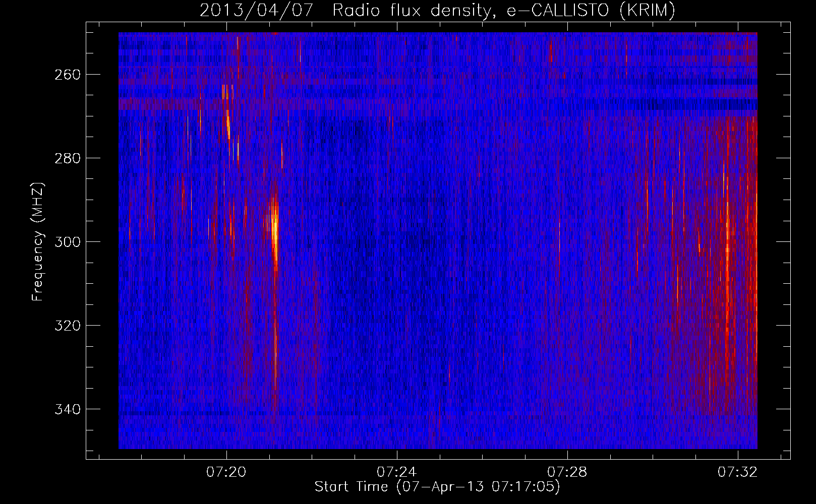Click the "Frequency (MHZ)" axis label
816x504 pixels.
38,241
